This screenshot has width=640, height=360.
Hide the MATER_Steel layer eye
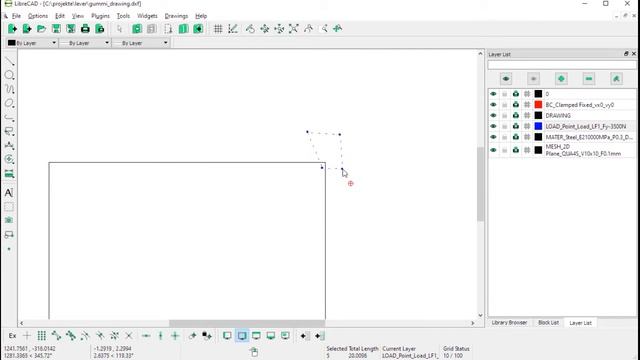click(493, 137)
